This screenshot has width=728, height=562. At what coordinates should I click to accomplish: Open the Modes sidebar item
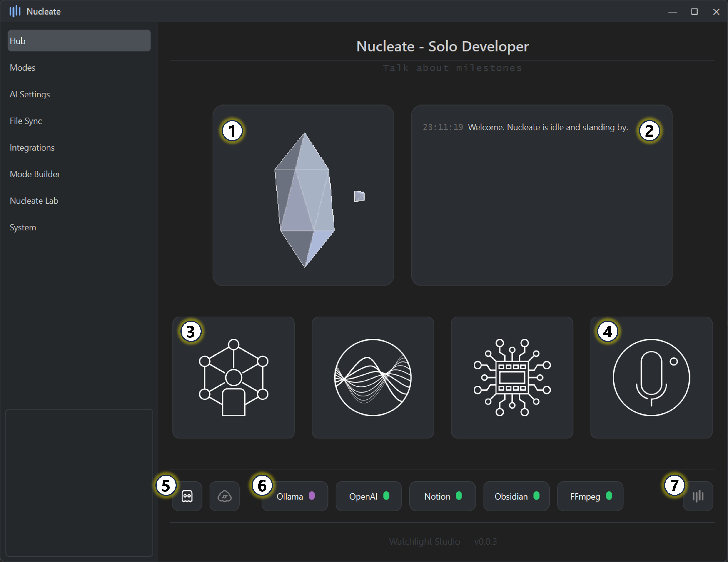tap(22, 68)
